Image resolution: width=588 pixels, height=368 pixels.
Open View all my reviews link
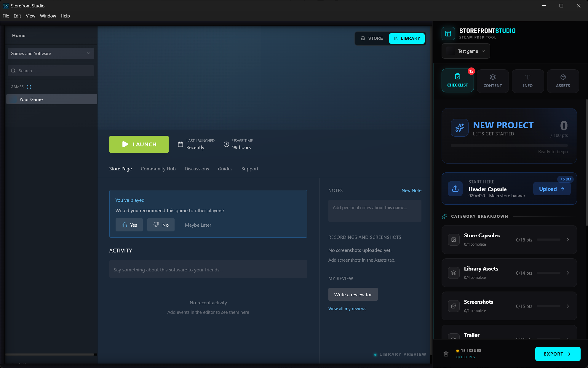click(x=347, y=308)
